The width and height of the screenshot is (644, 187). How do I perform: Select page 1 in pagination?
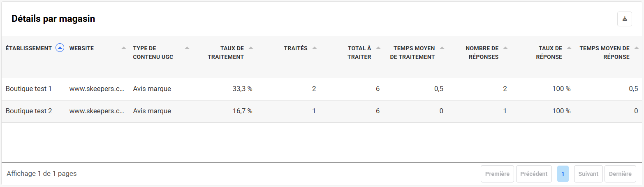coord(563,174)
